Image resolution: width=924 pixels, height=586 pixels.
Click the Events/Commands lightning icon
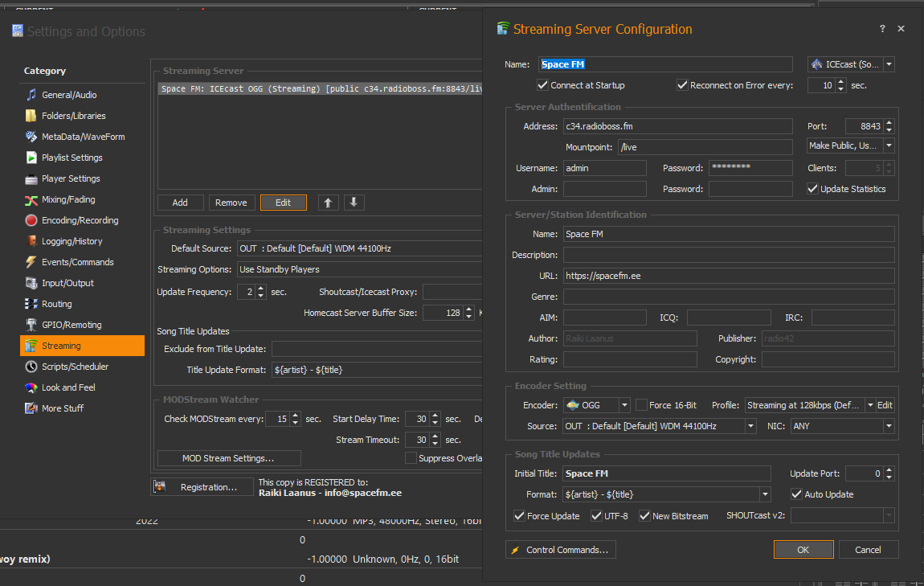tap(31, 262)
